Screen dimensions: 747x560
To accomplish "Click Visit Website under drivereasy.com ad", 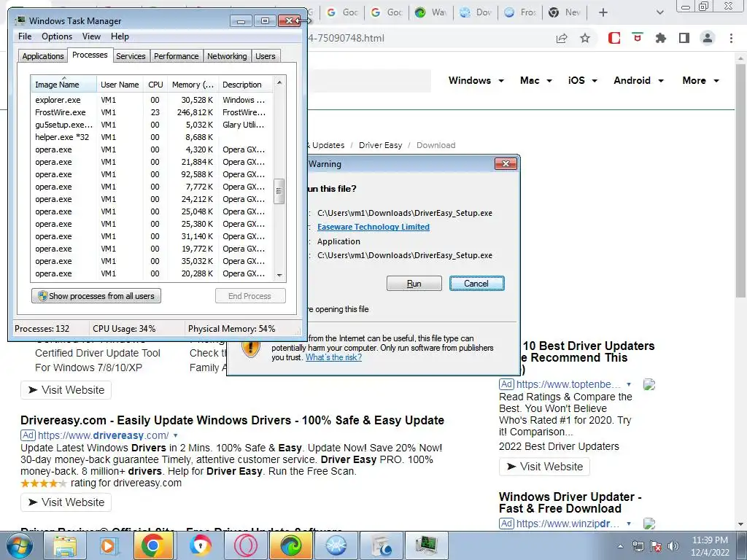I will point(66,502).
